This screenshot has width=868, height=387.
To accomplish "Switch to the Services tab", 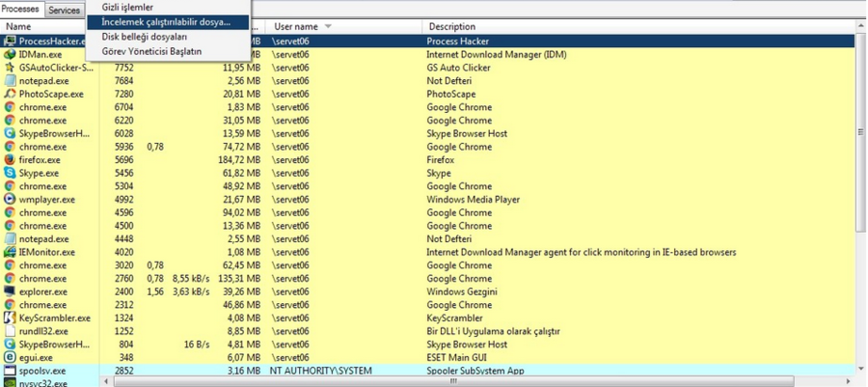I will pyautogui.click(x=64, y=10).
